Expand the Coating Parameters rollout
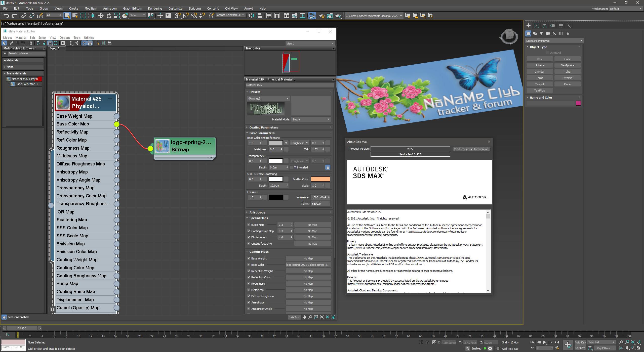 coord(263,127)
